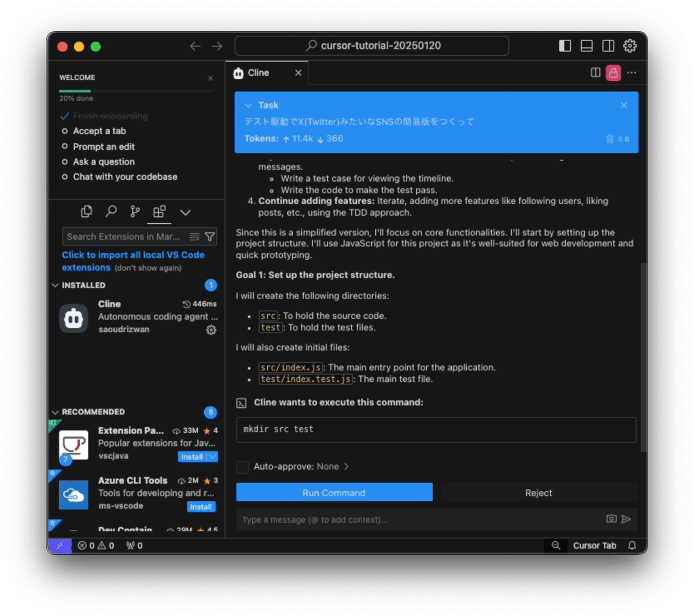This screenshot has width=694, height=616.
Task: Open ports forwarded status entry
Action: click(x=134, y=545)
